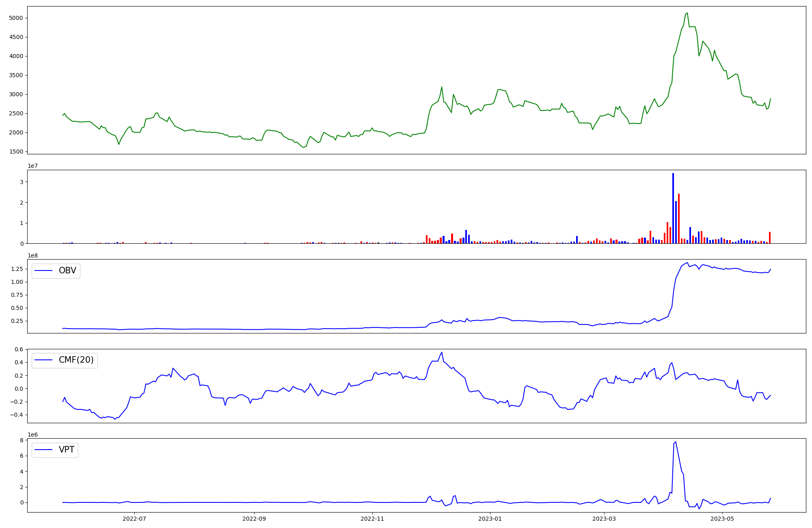Click the 5000 tick on price axis
This screenshot has width=812, height=528.
pyautogui.click(x=15, y=18)
